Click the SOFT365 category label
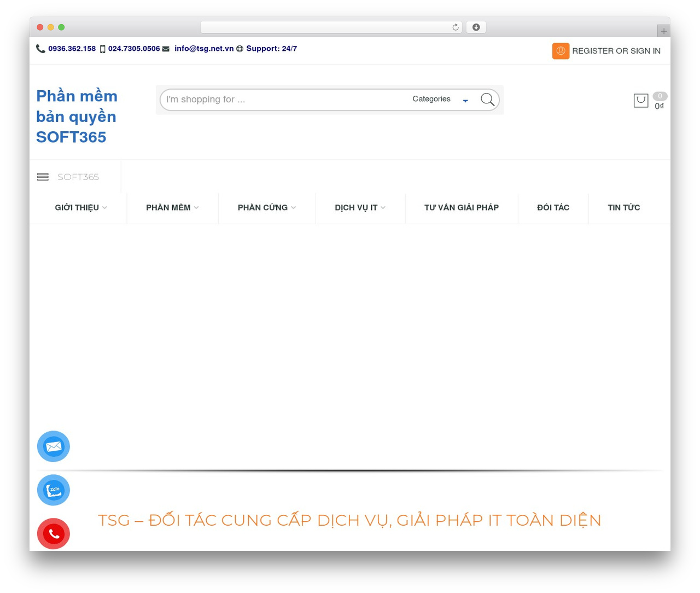 coord(78,177)
